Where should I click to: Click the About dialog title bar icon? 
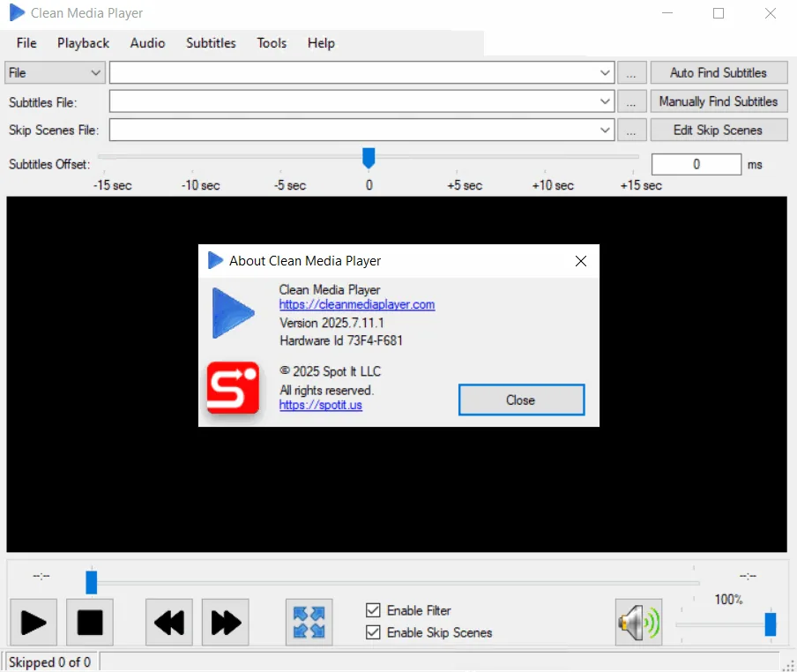[x=215, y=260]
